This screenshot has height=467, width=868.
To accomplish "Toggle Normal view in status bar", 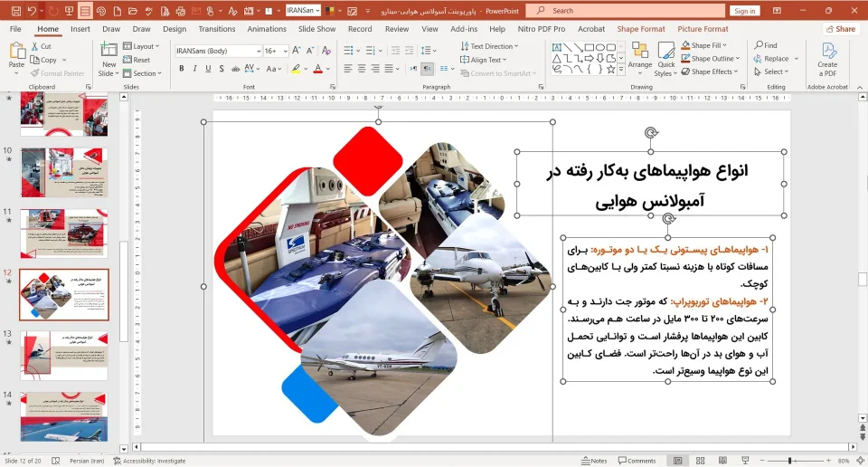I will (x=677, y=461).
